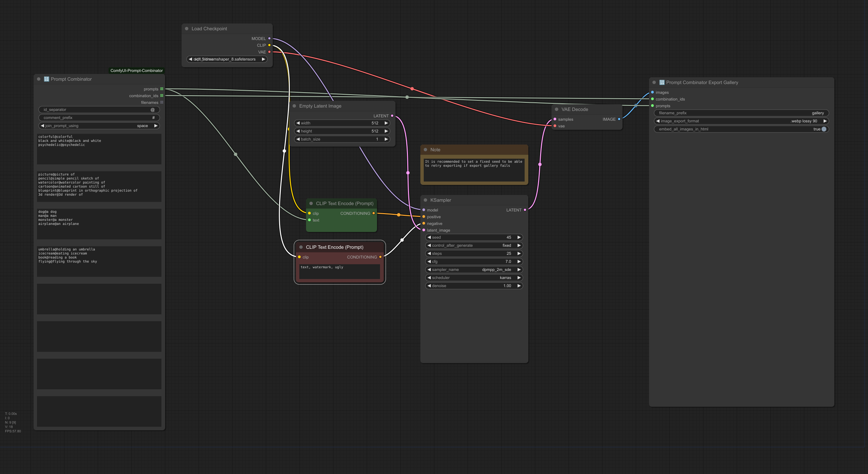Open scheduler karras selection

coord(505,278)
